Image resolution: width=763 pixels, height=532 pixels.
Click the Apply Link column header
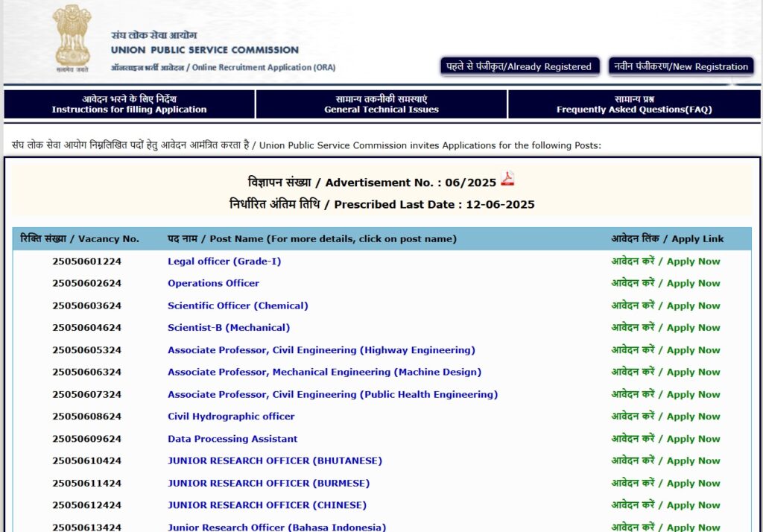pos(667,238)
